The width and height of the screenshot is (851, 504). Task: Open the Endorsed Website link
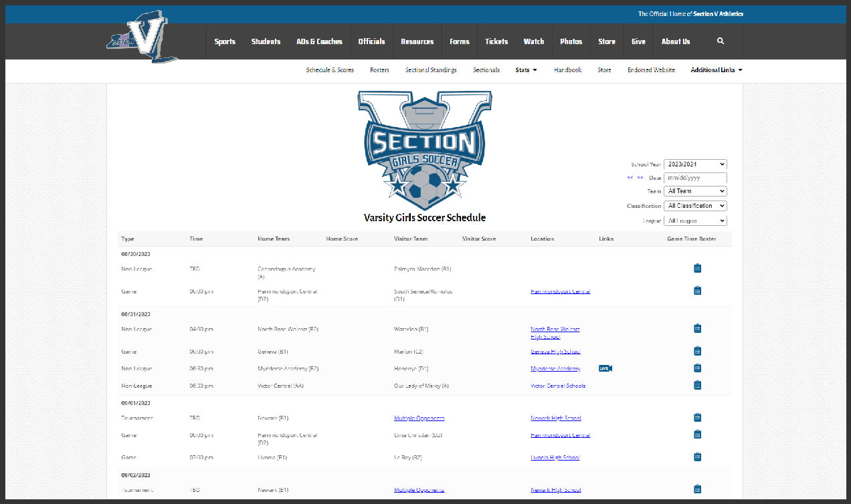(651, 70)
